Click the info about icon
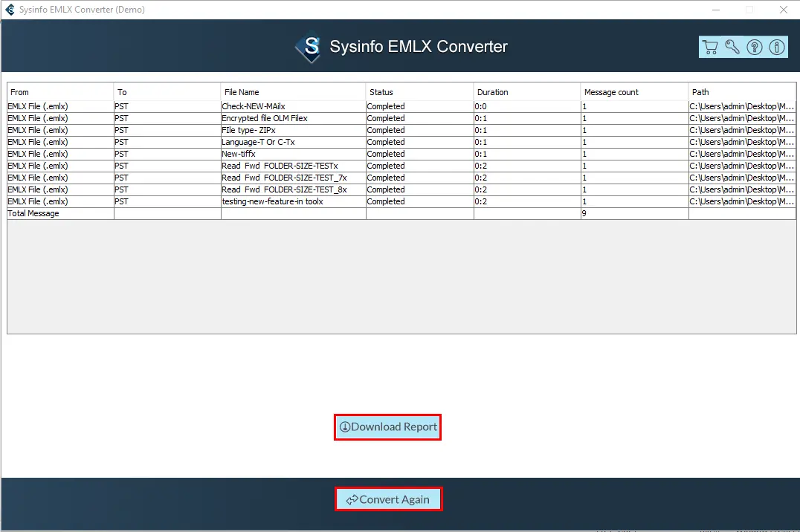The image size is (800, 532). point(777,47)
